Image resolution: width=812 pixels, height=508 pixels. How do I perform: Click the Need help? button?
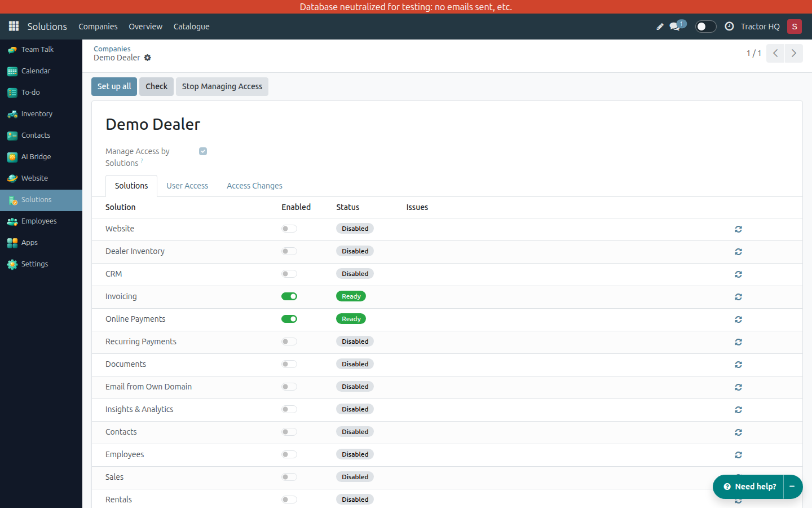(x=749, y=487)
